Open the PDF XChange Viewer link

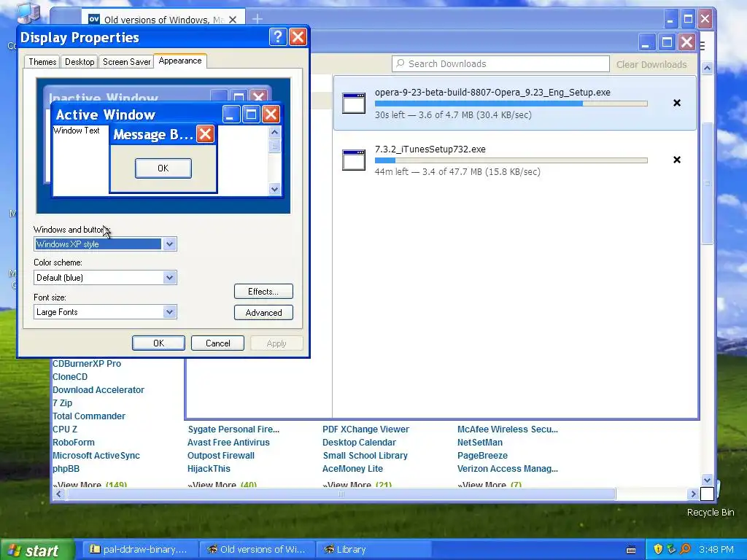(366, 429)
